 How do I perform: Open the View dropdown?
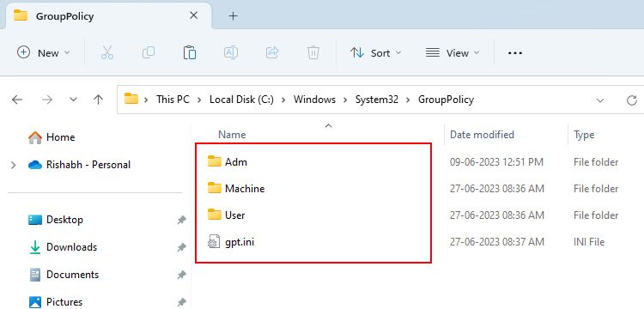pyautogui.click(x=453, y=53)
